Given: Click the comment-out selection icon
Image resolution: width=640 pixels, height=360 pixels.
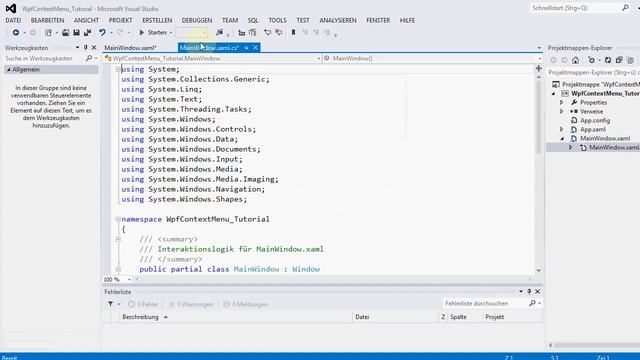Looking at the screenshot, I should (x=267, y=32).
